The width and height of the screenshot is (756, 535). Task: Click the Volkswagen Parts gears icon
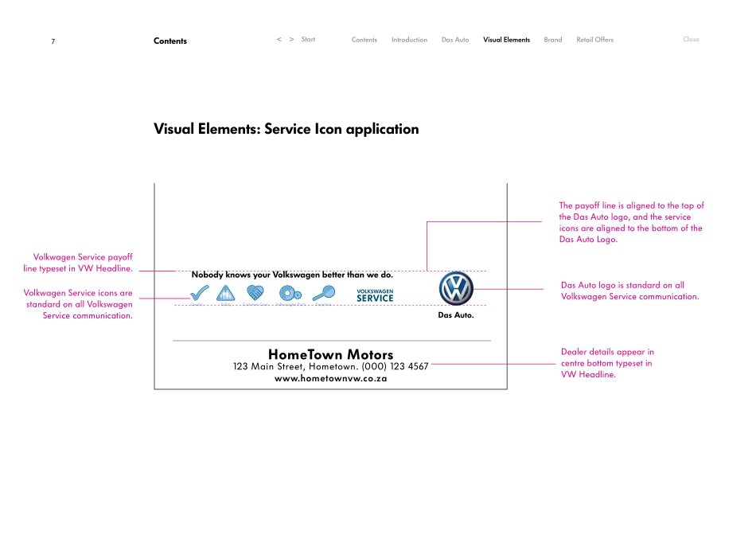pyautogui.click(x=290, y=292)
